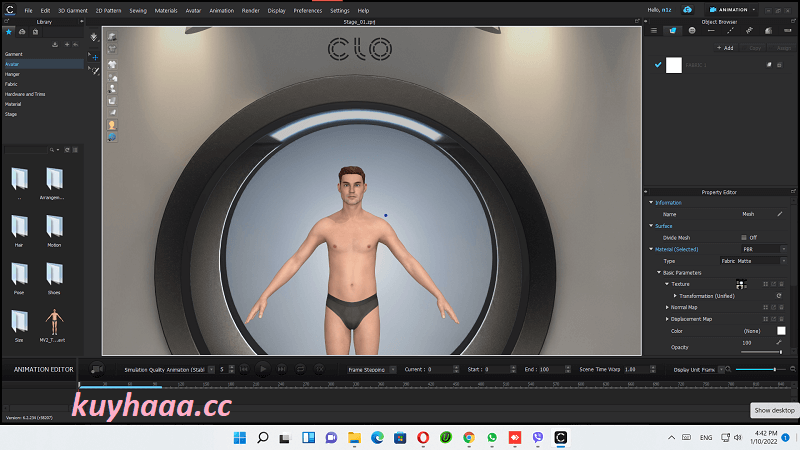Open Display Unit dropdown
Screen dimensions: 800x450
click(721, 369)
